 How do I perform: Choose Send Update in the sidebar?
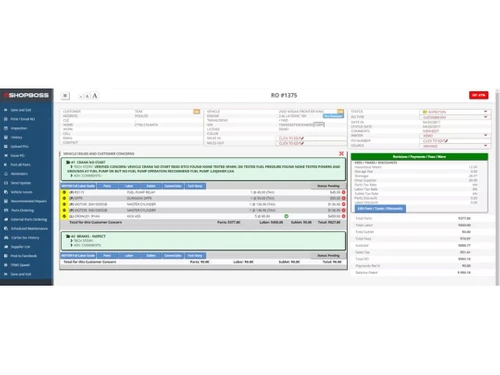(21, 183)
